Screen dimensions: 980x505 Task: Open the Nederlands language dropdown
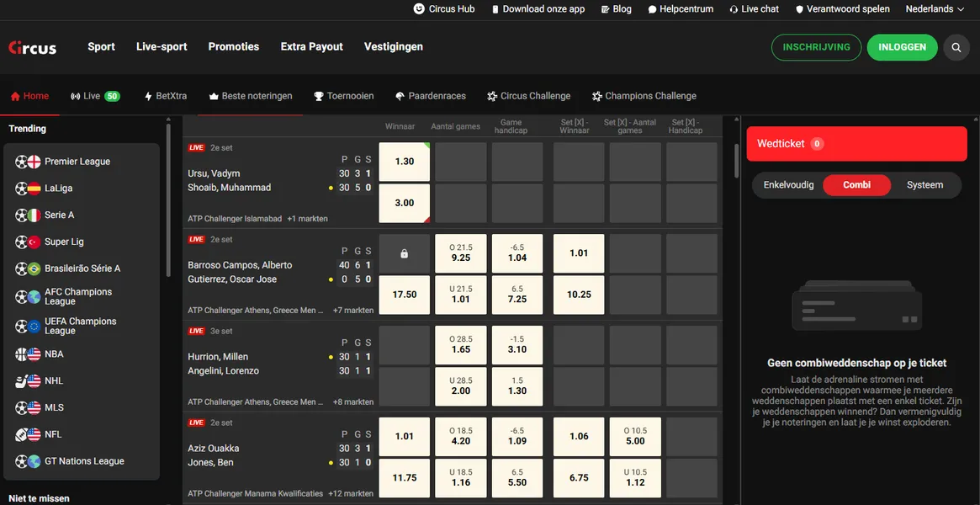pyautogui.click(x=935, y=9)
